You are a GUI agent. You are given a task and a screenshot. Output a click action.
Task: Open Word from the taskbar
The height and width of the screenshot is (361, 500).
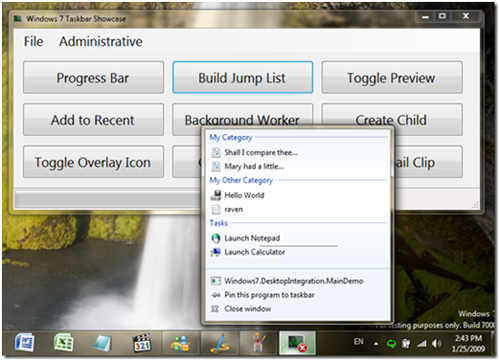25,343
